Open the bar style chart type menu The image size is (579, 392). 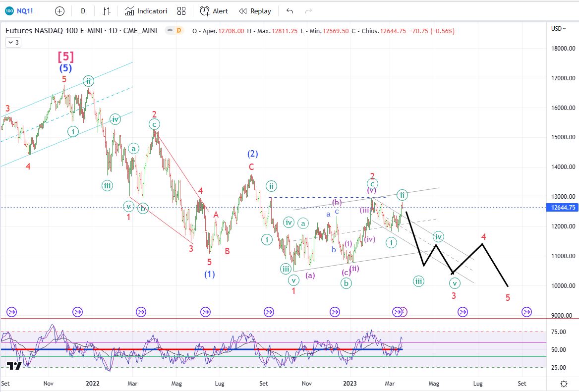pos(107,11)
